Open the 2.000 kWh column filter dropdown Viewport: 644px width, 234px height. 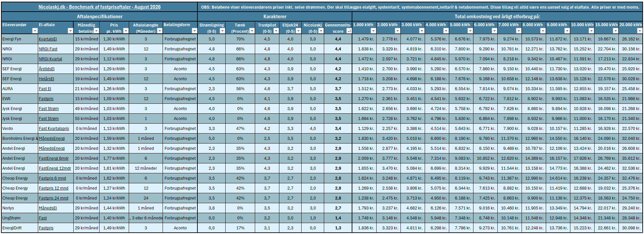coord(397,31)
